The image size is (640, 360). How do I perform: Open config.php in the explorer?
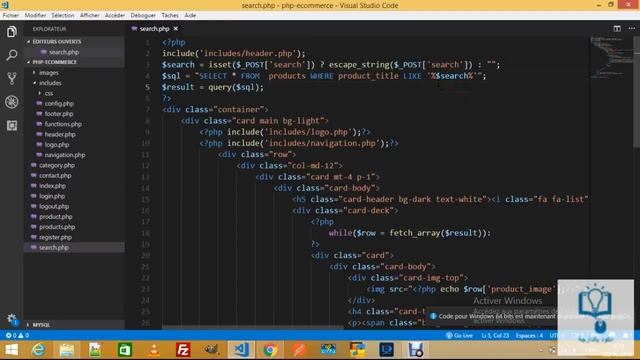59,104
